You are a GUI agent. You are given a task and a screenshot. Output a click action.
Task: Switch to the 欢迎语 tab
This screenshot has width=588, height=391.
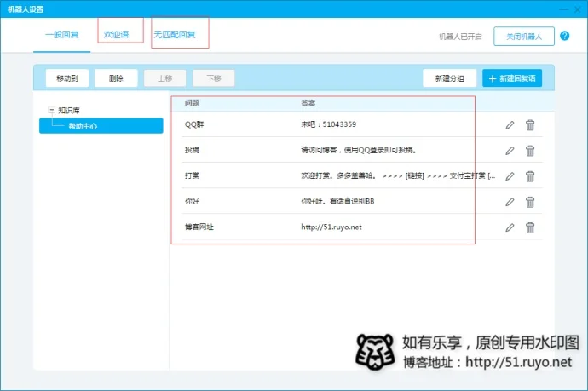coord(116,34)
